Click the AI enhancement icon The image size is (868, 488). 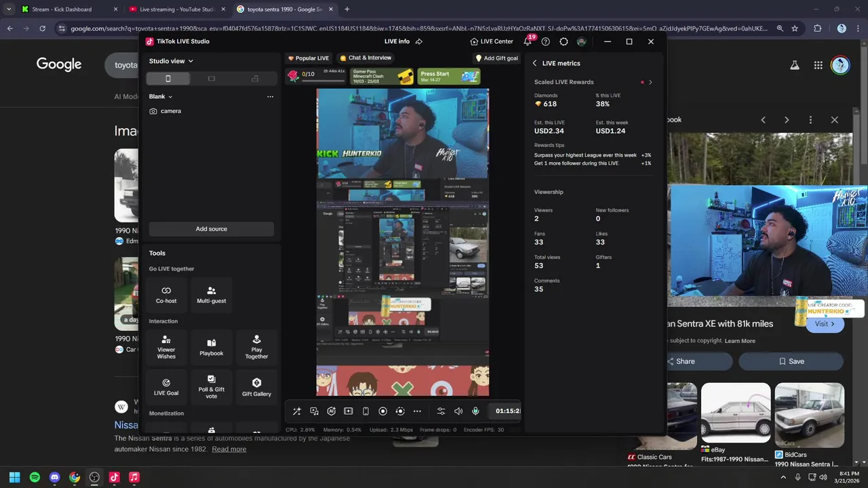pyautogui.click(x=331, y=411)
